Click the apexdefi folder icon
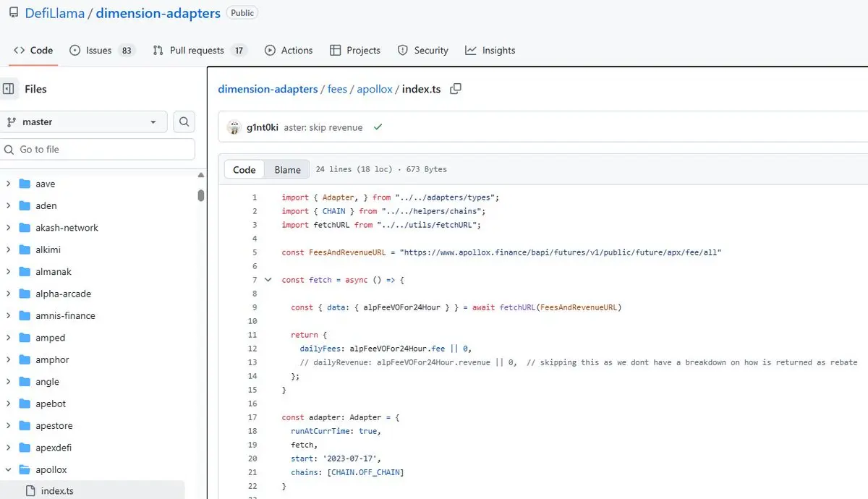 (25, 448)
